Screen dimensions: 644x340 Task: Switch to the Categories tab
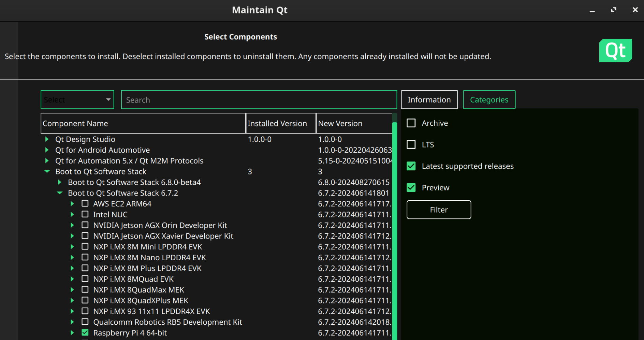coord(489,100)
